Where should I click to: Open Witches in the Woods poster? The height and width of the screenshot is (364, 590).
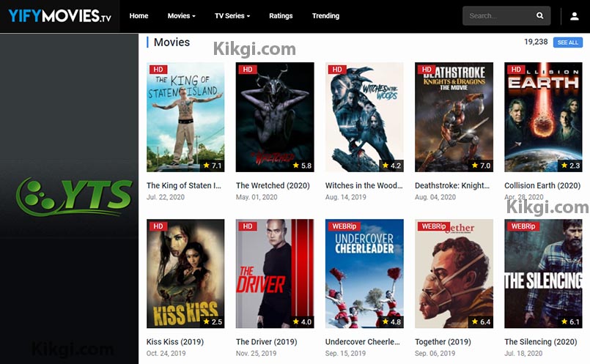click(x=364, y=117)
